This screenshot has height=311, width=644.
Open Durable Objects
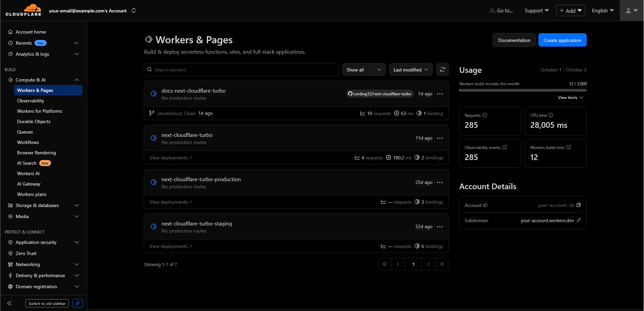coord(34,121)
